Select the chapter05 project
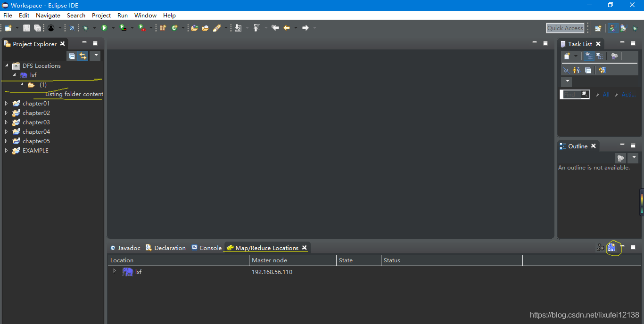 (36, 141)
